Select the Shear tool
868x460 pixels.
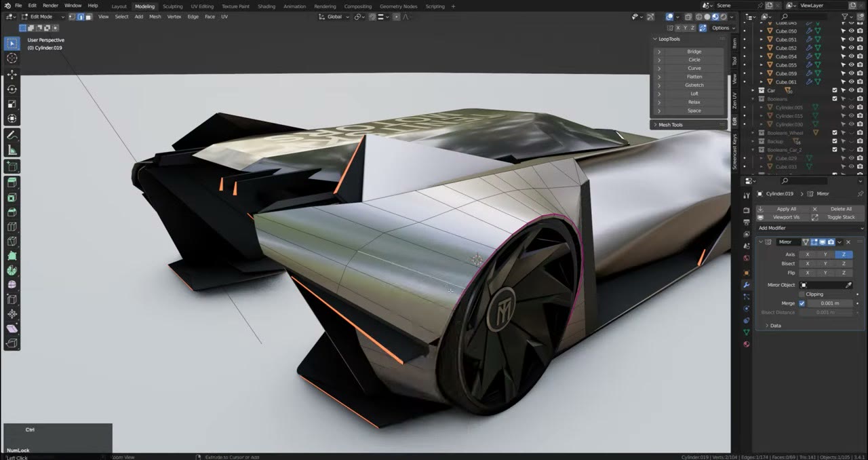[12, 328]
